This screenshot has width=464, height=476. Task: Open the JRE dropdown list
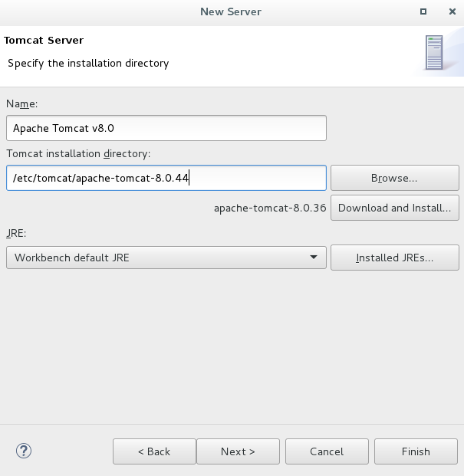click(166, 258)
